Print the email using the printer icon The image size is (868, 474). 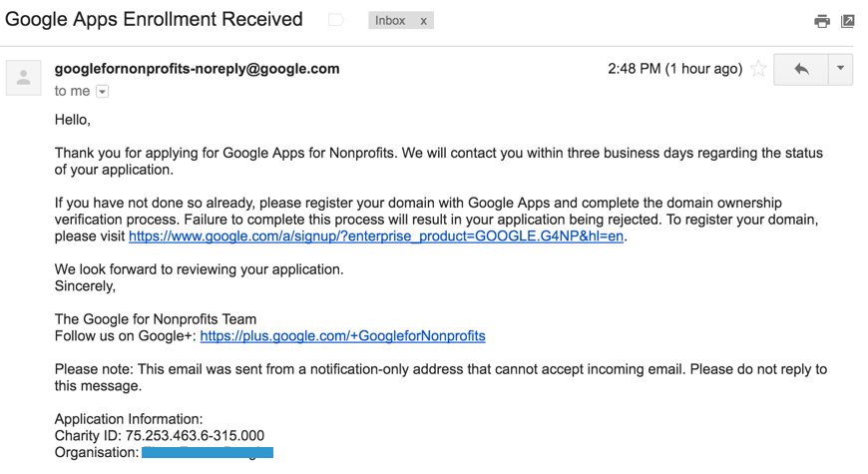click(822, 21)
